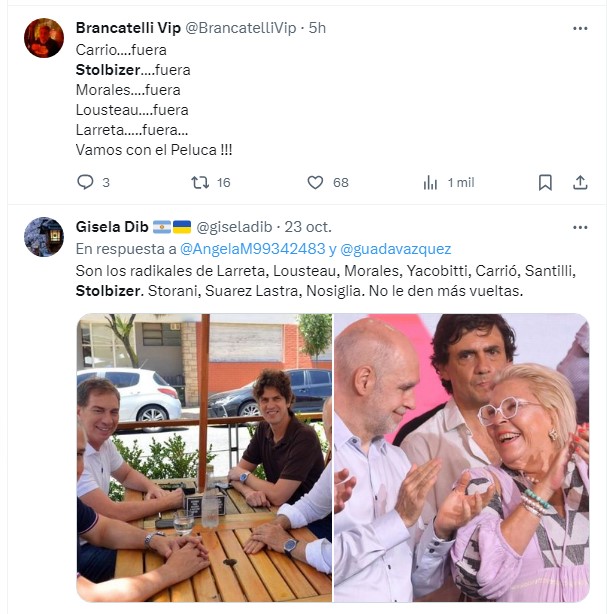Open the 5h timestamp link
The image size is (607, 614).
click(x=318, y=28)
